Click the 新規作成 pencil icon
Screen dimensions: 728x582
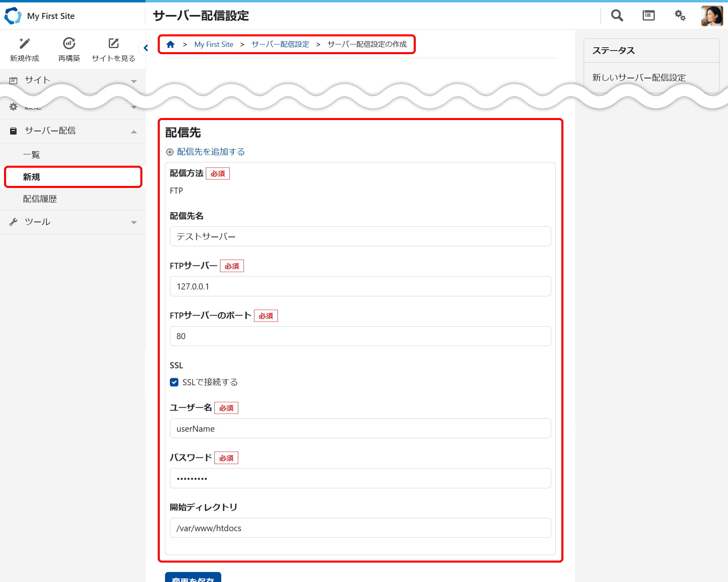coord(25,43)
